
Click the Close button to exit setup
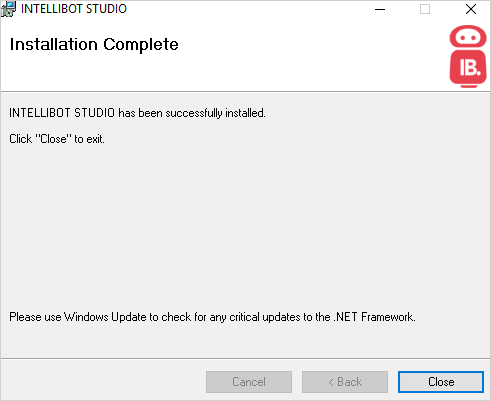pyautogui.click(x=441, y=382)
